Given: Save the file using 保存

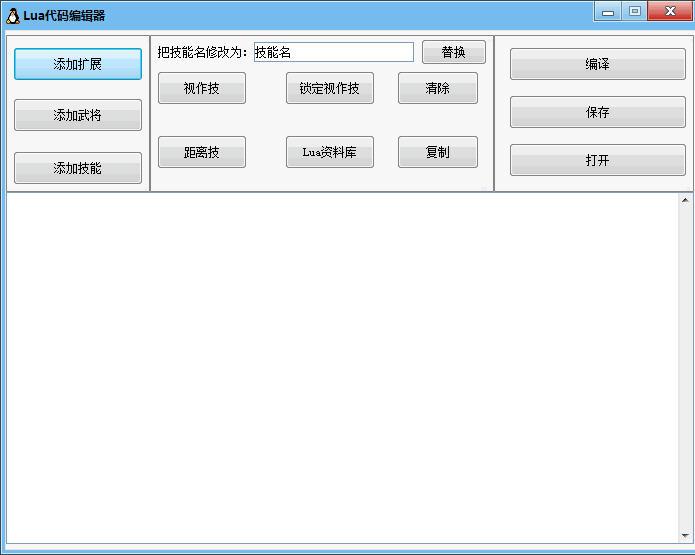Looking at the screenshot, I should click(597, 112).
